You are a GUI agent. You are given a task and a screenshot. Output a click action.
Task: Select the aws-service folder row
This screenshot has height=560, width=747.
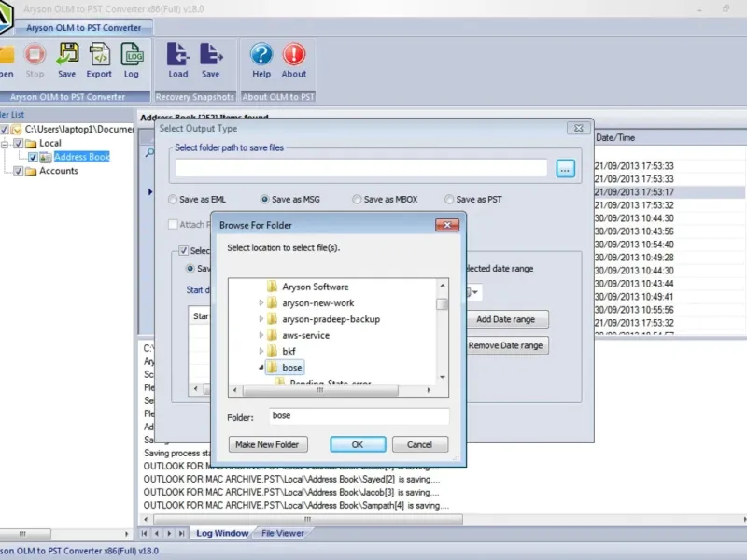coord(305,335)
